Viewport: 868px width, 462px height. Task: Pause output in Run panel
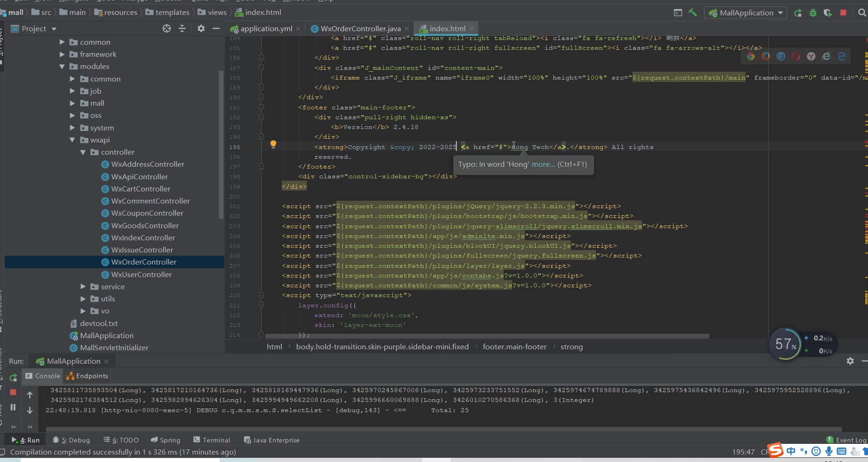click(x=13, y=407)
